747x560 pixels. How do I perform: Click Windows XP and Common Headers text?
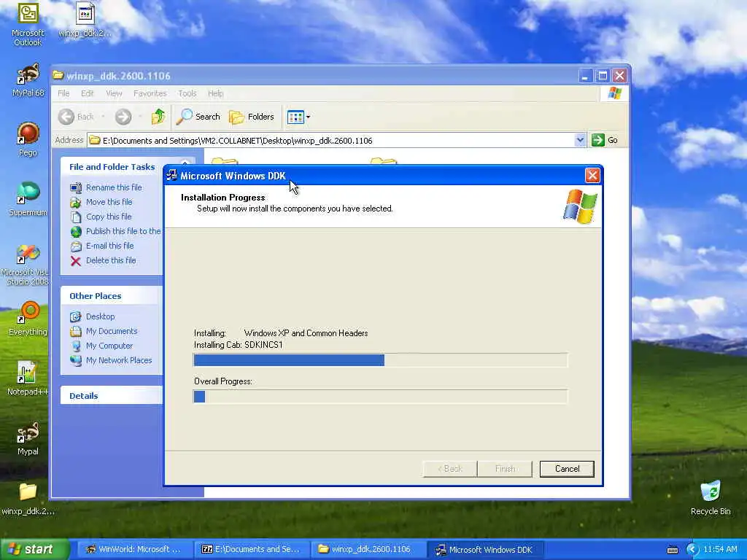pyautogui.click(x=306, y=333)
